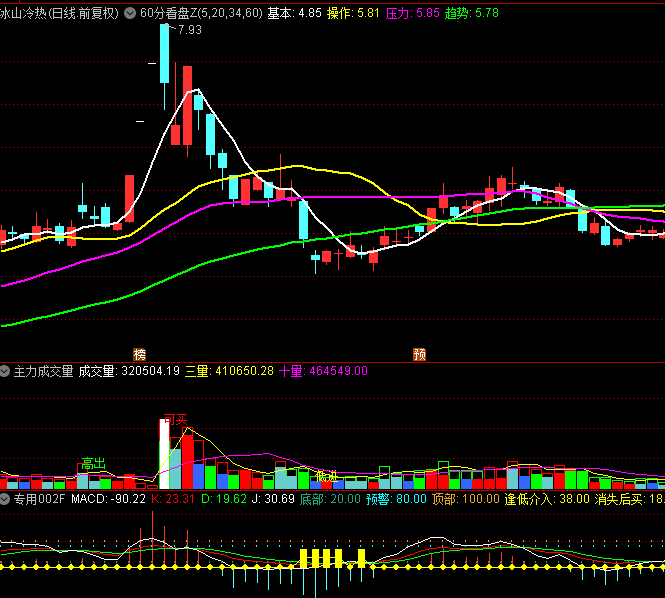This screenshot has width=665, height=598.
Task: Click the tall white volume bar
Action: coord(164,454)
